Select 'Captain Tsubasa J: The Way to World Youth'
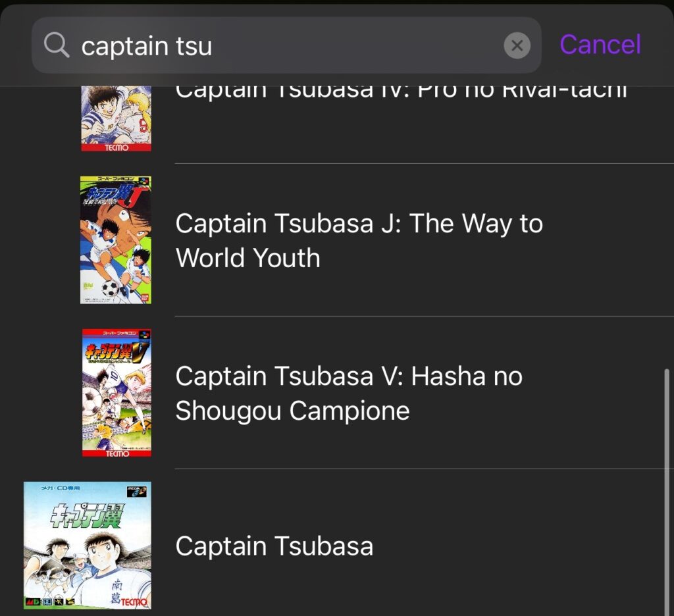This screenshot has height=616, width=674. click(x=359, y=241)
